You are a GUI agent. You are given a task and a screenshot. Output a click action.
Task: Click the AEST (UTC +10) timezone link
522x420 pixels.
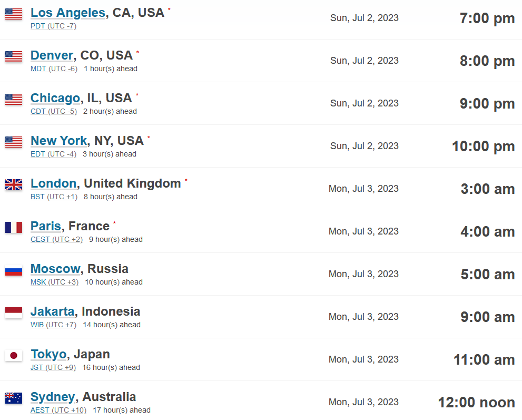click(58, 410)
